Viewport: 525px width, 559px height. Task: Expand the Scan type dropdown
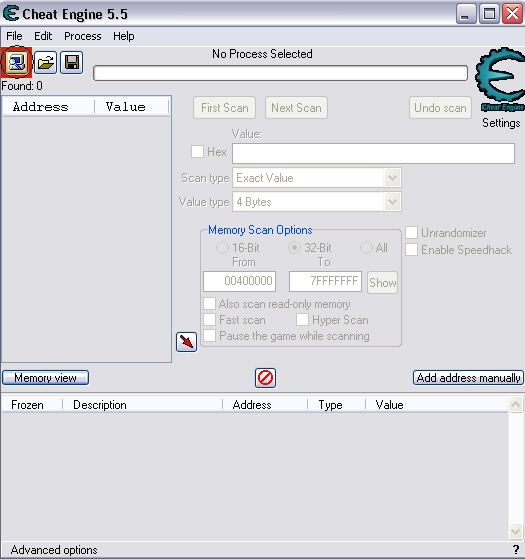tap(392, 178)
